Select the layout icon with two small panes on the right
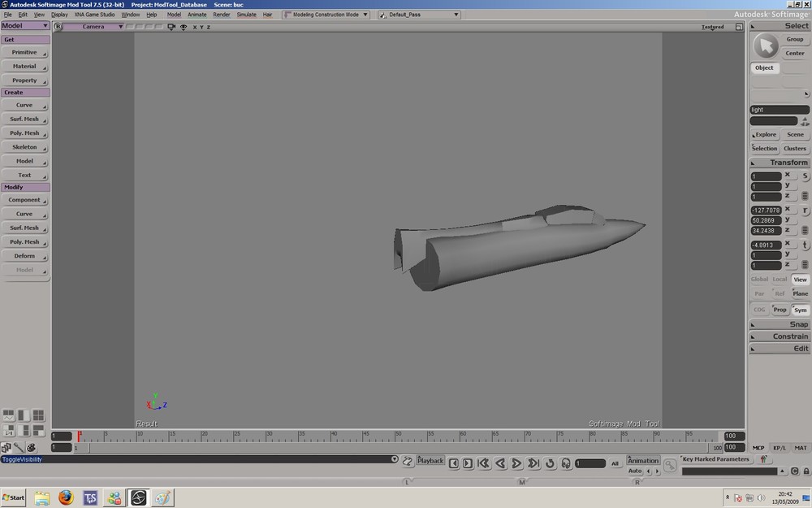Screen dimensions: 812x508 tap(24, 430)
